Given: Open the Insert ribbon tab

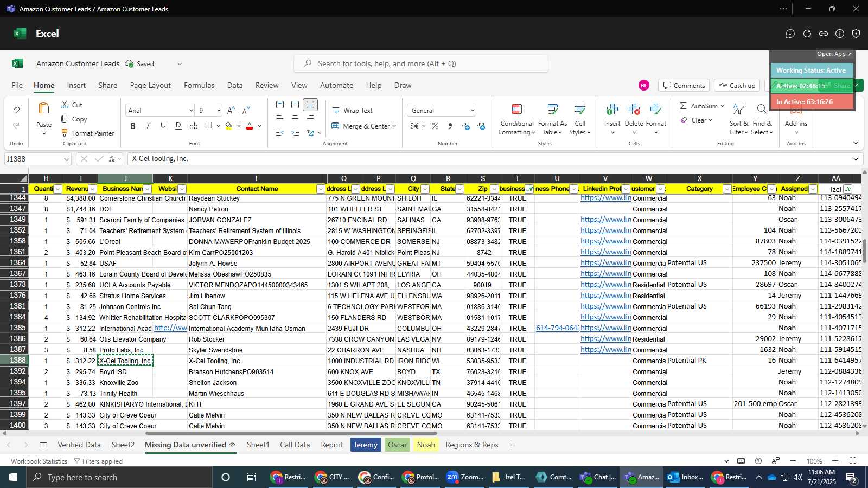Looking at the screenshot, I should [x=76, y=85].
